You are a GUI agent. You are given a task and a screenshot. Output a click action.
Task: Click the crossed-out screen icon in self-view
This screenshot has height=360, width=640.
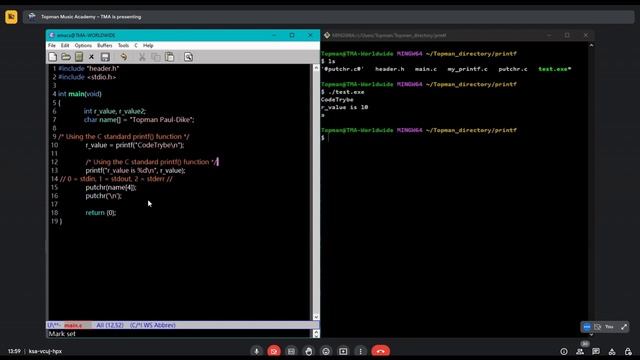tap(598, 327)
